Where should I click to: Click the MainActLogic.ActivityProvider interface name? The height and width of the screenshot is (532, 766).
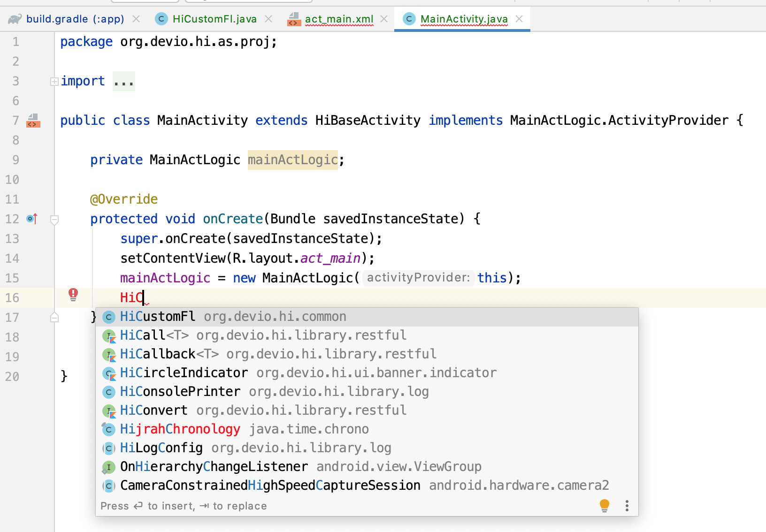(x=620, y=121)
